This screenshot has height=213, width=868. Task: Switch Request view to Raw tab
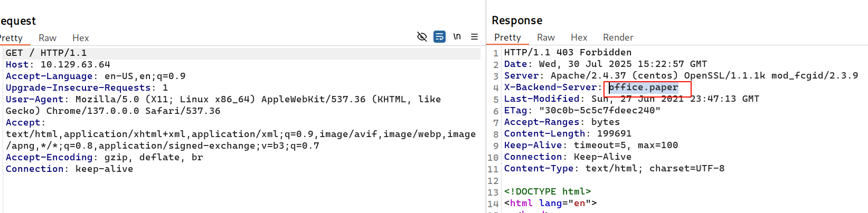pyautogui.click(x=48, y=38)
